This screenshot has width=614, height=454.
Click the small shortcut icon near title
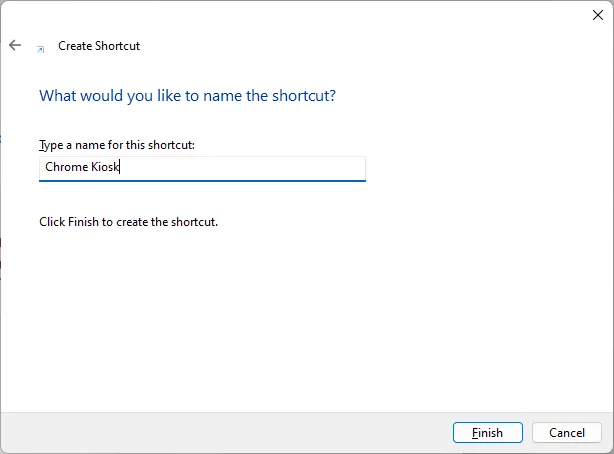tap(40, 49)
